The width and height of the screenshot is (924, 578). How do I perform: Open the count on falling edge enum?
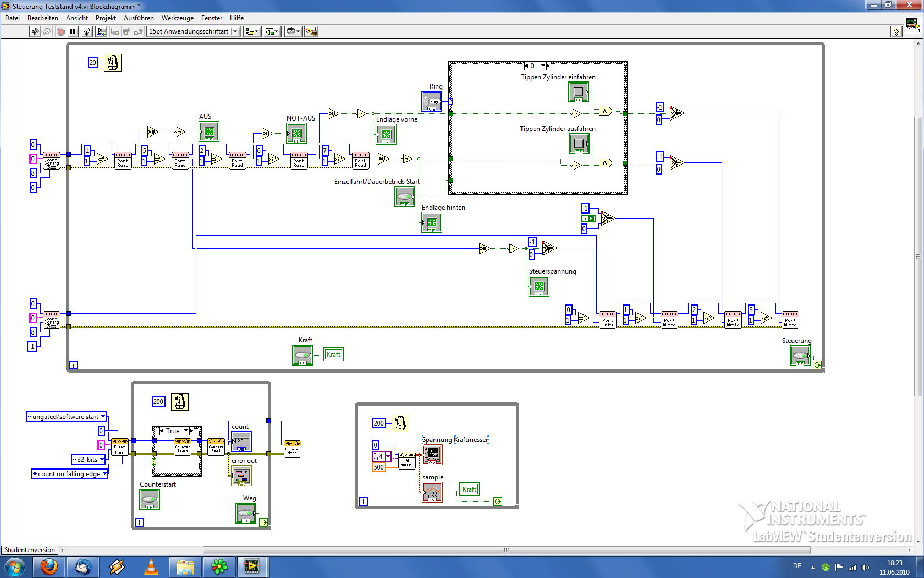coord(70,474)
